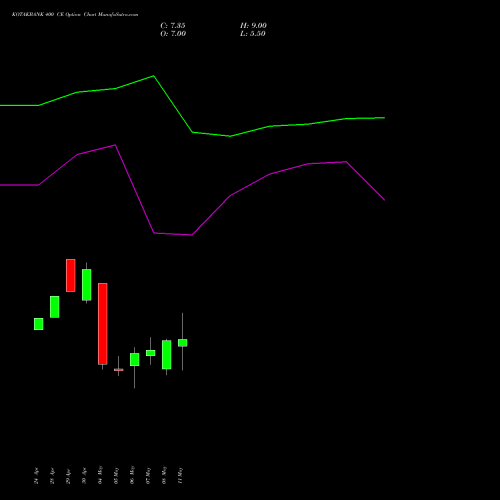The height and width of the screenshot is (500, 500).
Task: Select the 28 Apr date label
Action: [x=52, y=476]
